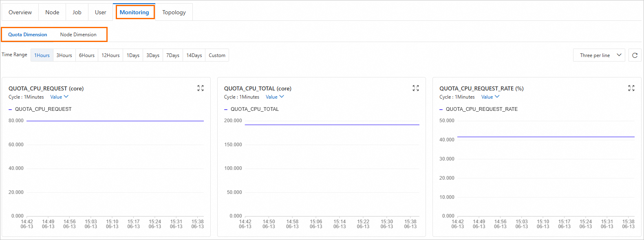Open Value dropdown in QUOTA_CPU_REQUEST_RATE chart
This screenshot has width=644, height=240.
(490, 97)
